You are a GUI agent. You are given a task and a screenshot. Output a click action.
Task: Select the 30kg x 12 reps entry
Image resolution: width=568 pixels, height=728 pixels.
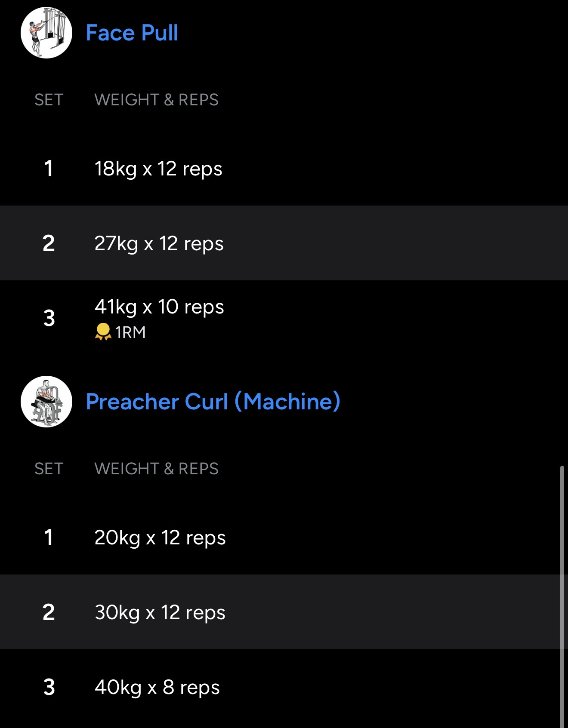pyautogui.click(x=160, y=612)
